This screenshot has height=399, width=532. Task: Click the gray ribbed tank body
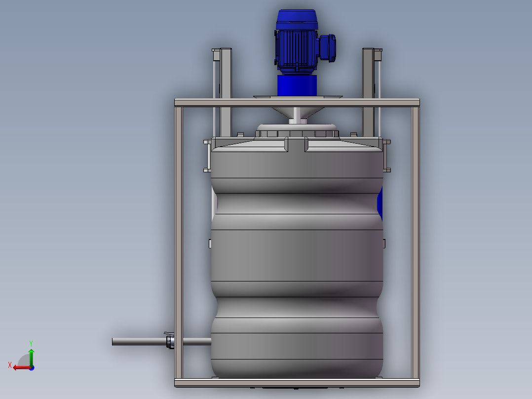pos(297,258)
